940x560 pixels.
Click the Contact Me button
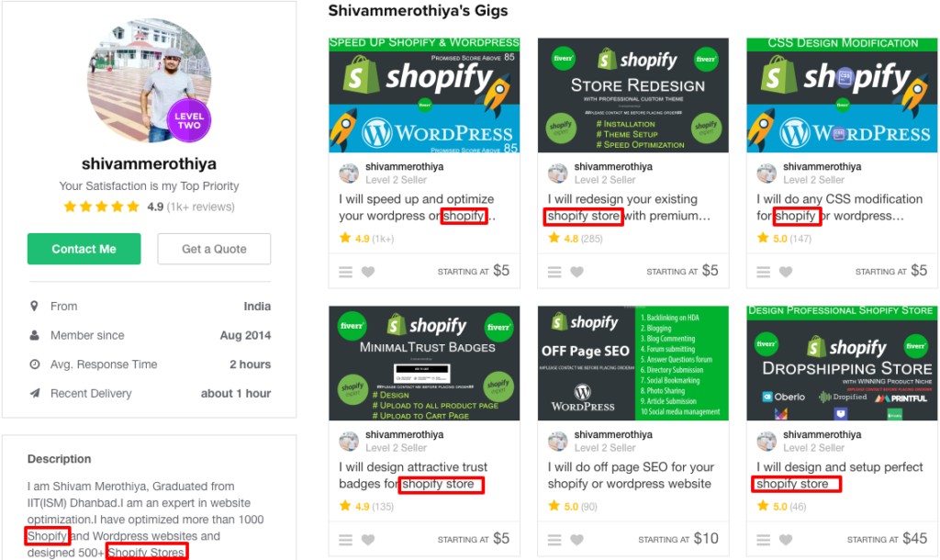84,249
